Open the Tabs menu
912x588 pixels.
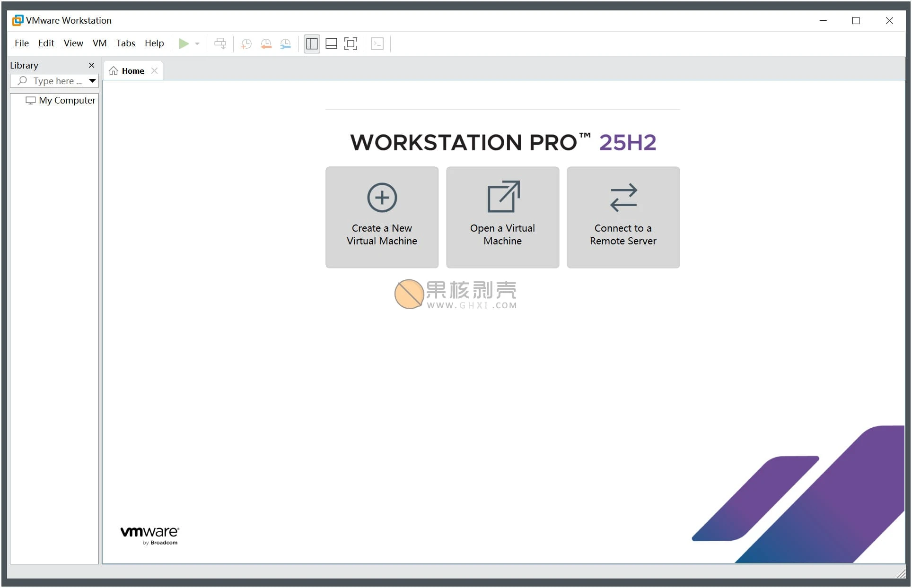125,43
